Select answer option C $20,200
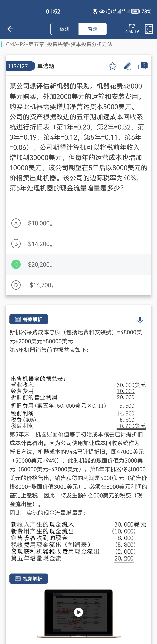This screenshot has height=644, width=157. [x=78, y=265]
